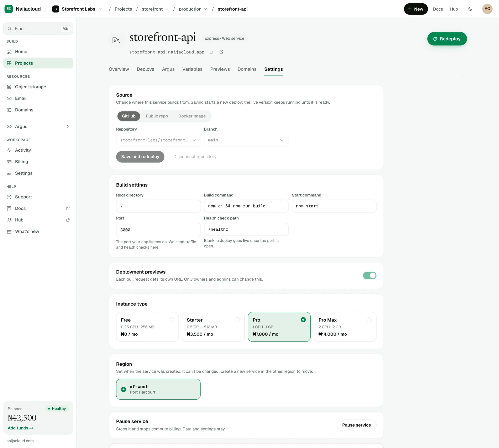Open the service URL in new tab
The image size is (499, 448).
tap(221, 52)
